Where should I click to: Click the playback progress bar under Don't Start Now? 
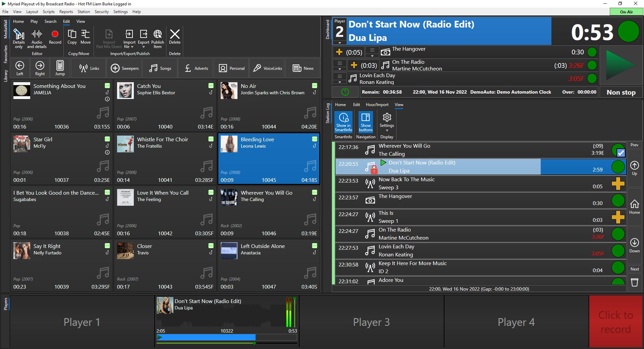pyautogui.click(x=226, y=337)
